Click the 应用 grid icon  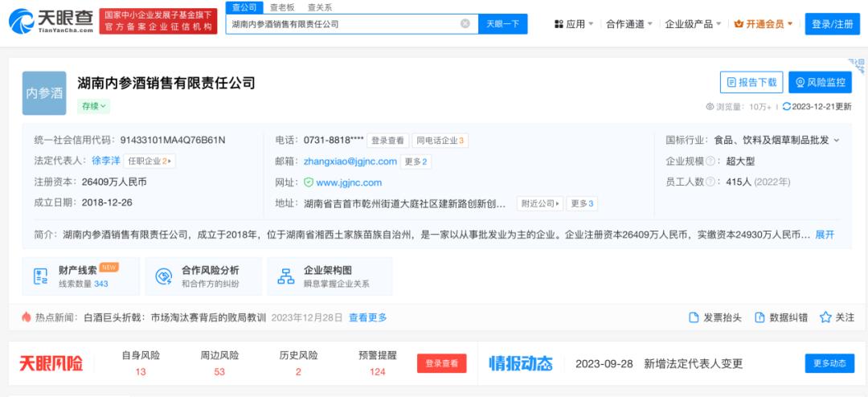tap(559, 24)
